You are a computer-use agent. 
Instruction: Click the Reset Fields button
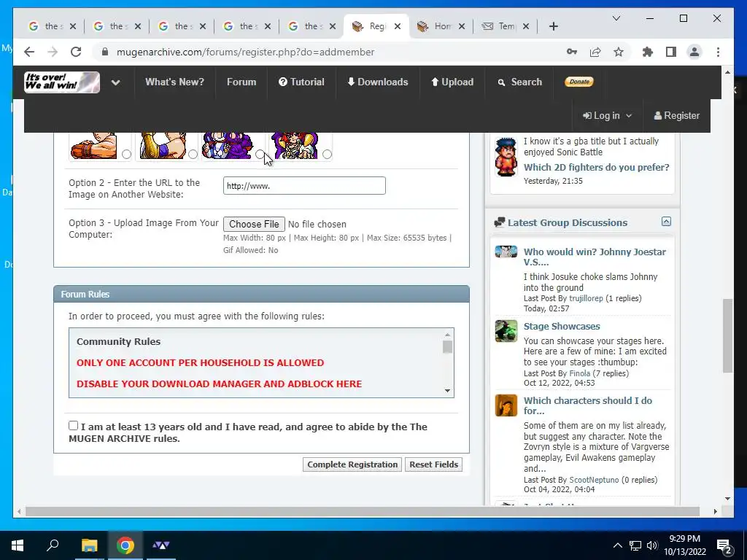point(433,464)
